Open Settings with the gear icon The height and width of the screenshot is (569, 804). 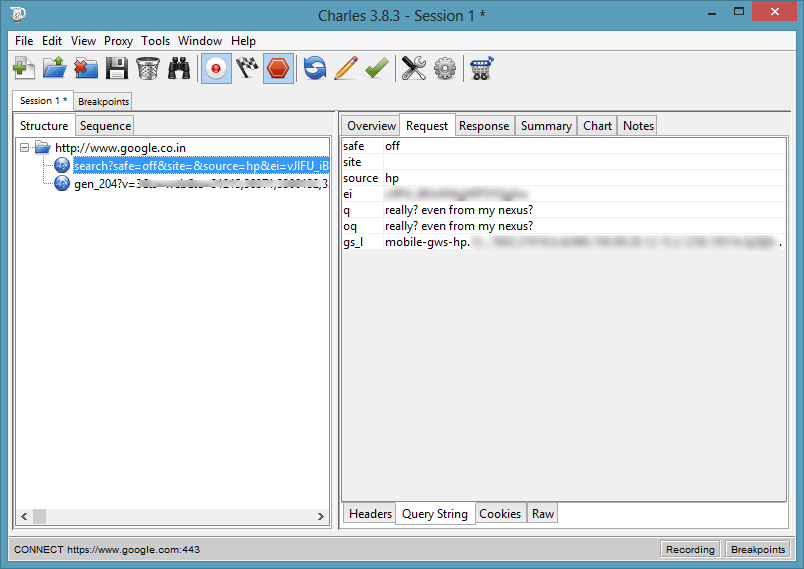click(x=445, y=68)
